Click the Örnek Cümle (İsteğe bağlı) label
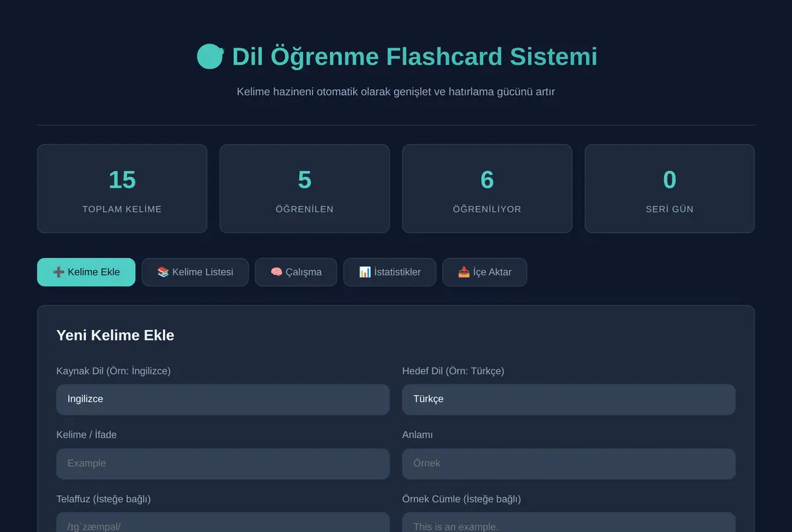The width and height of the screenshot is (792, 532). tap(462, 499)
